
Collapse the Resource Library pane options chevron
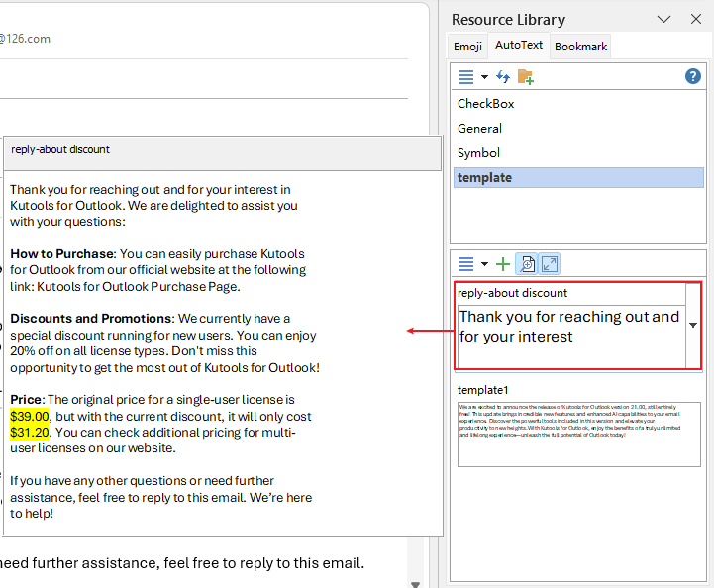click(663, 19)
